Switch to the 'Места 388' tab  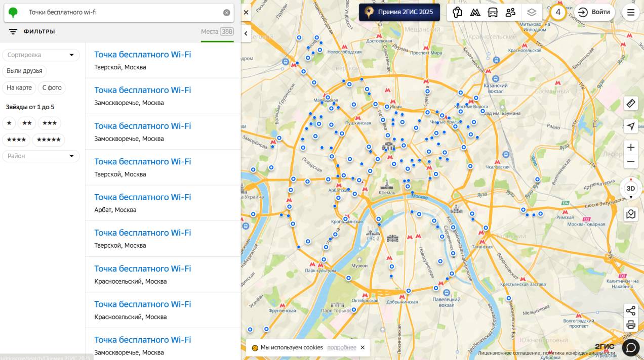(x=217, y=32)
